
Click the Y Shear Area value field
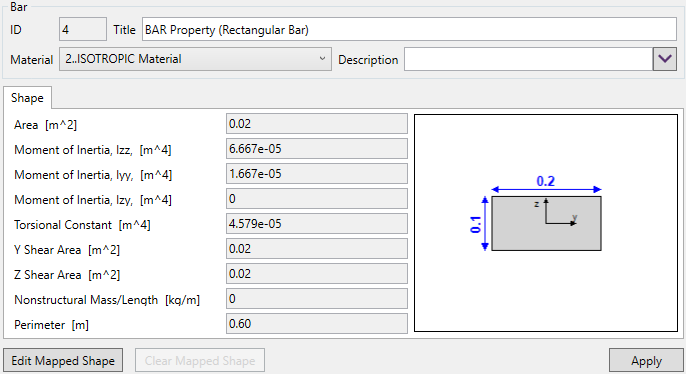coord(317,248)
